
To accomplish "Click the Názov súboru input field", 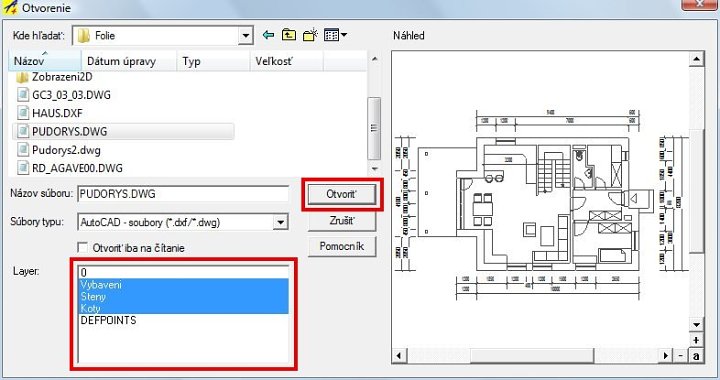I will click(183, 194).
